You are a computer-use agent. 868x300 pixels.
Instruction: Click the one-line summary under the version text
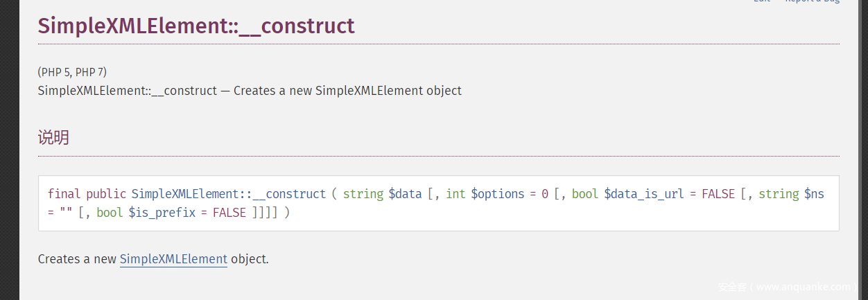coord(250,91)
